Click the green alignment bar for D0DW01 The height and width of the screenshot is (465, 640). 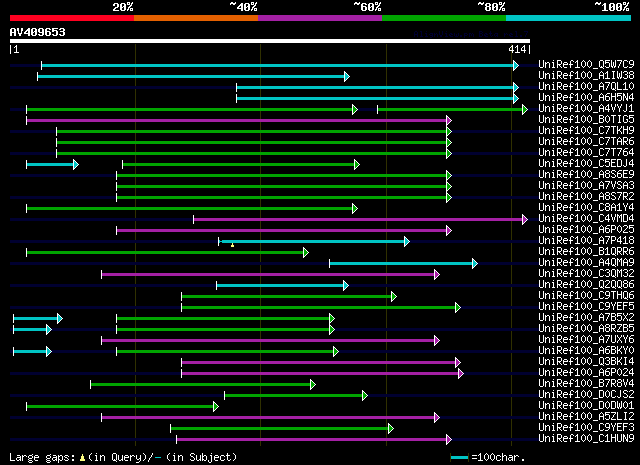(122, 407)
